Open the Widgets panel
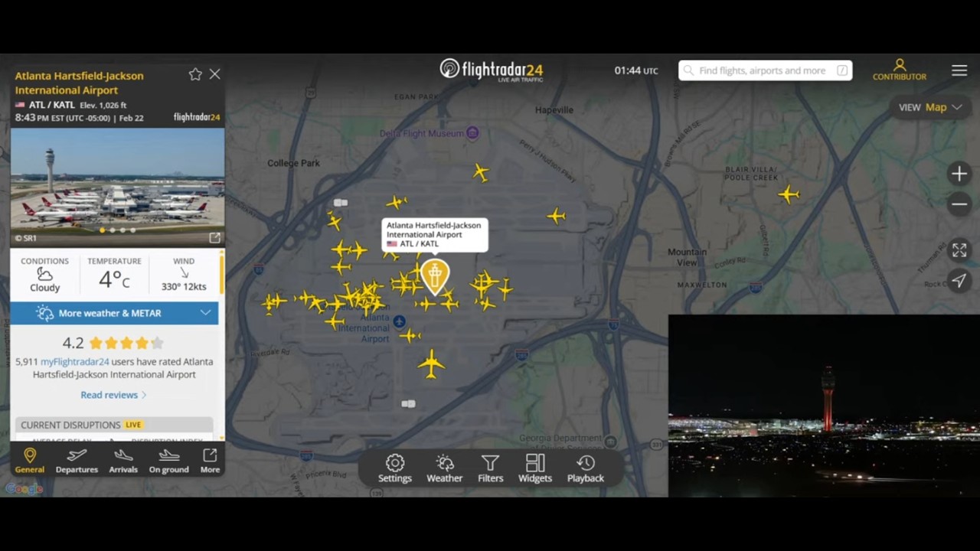 click(x=535, y=468)
